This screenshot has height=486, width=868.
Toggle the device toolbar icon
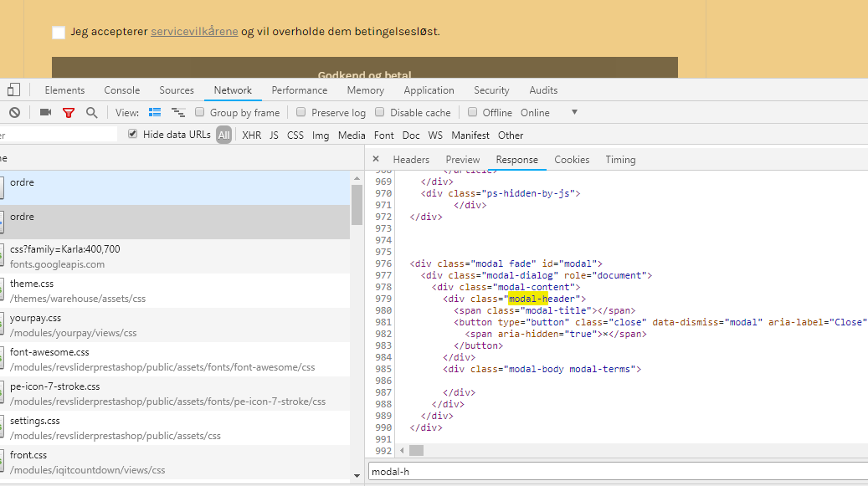(14, 90)
